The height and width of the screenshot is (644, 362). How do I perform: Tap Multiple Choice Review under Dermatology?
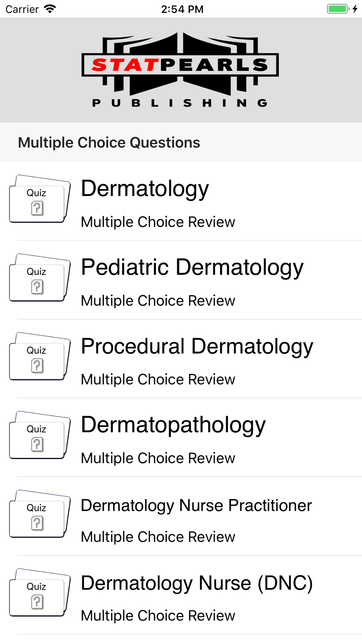click(x=158, y=222)
